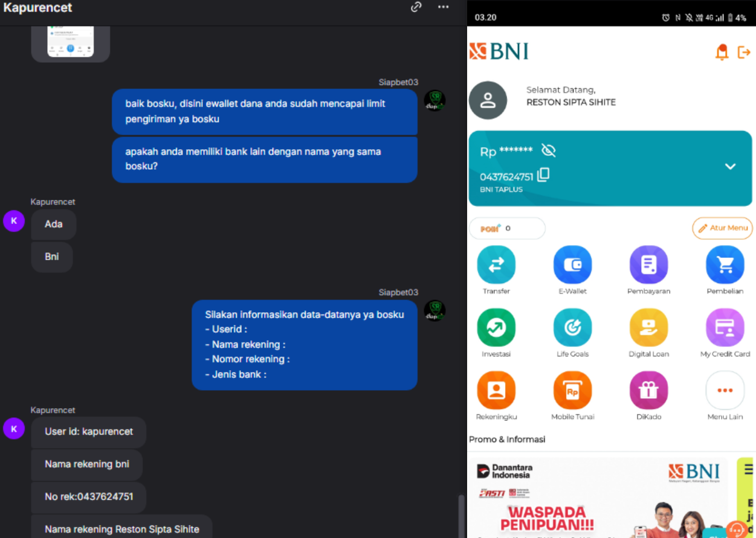Click the BNI logout icon
Screen dimensions: 756x538
(x=744, y=53)
